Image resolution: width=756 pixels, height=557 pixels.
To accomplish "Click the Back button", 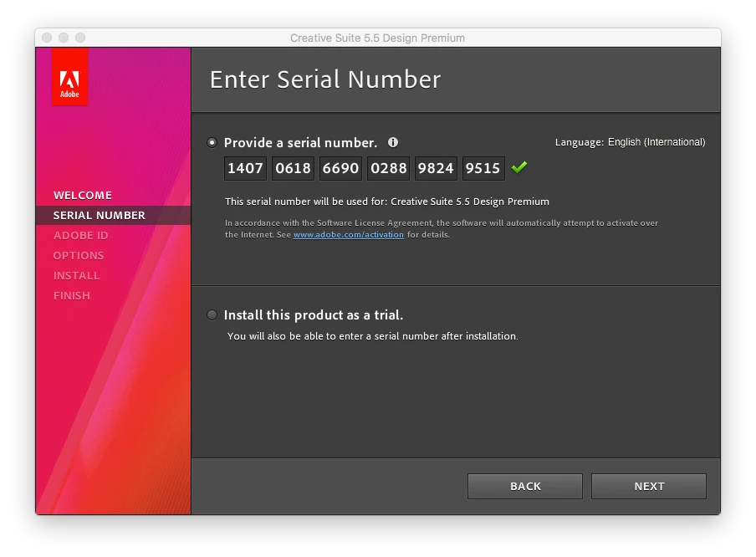I will (525, 486).
